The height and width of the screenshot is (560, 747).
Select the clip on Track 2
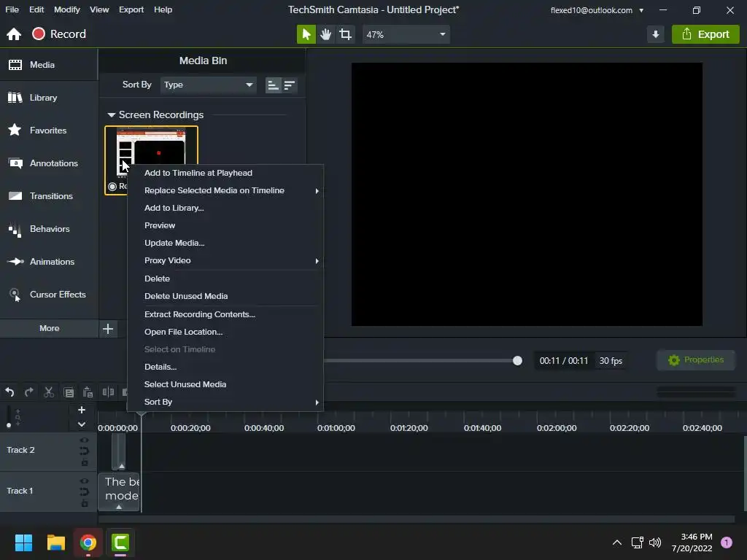pos(119,451)
